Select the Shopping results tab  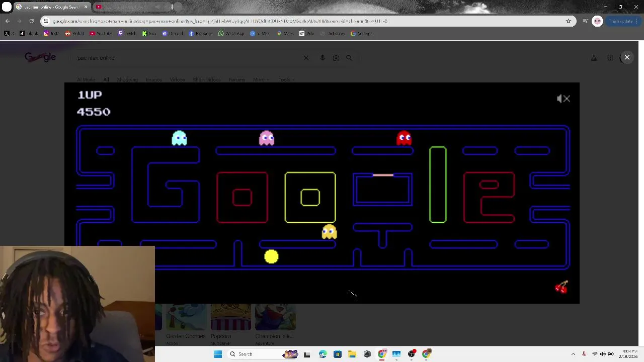click(127, 79)
